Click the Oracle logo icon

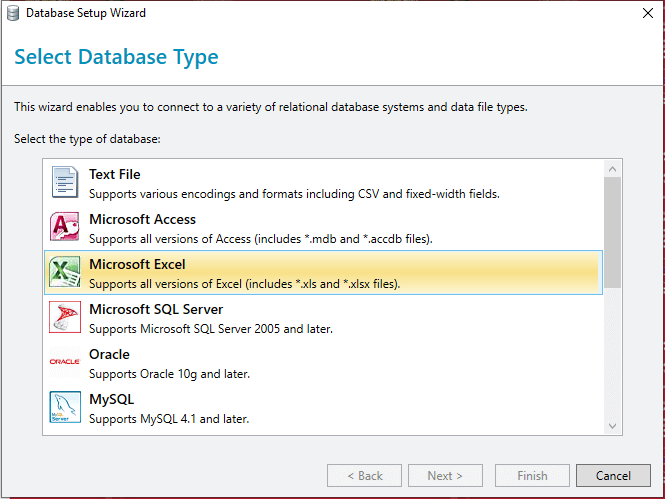point(64,362)
